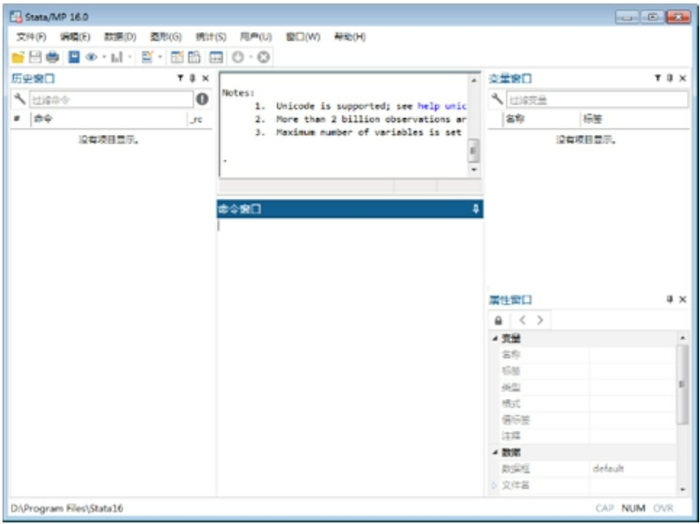Select the 值标签 row in 属性窗口

(588, 420)
